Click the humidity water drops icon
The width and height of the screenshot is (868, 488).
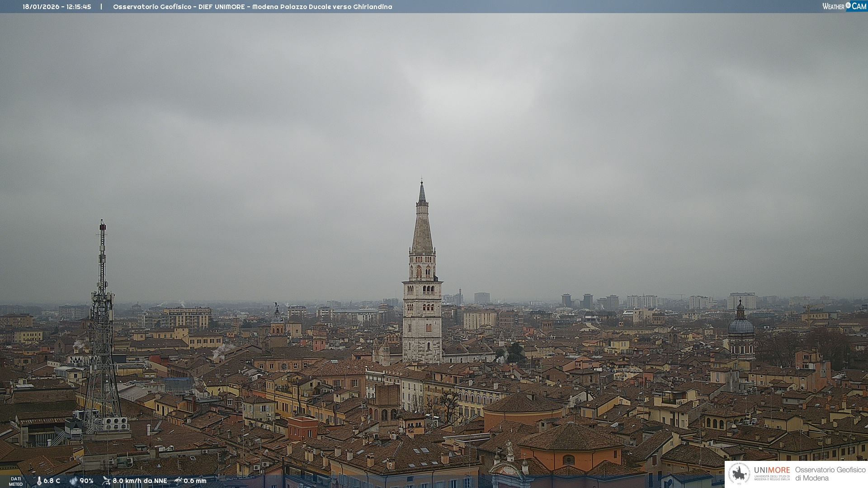(73, 481)
